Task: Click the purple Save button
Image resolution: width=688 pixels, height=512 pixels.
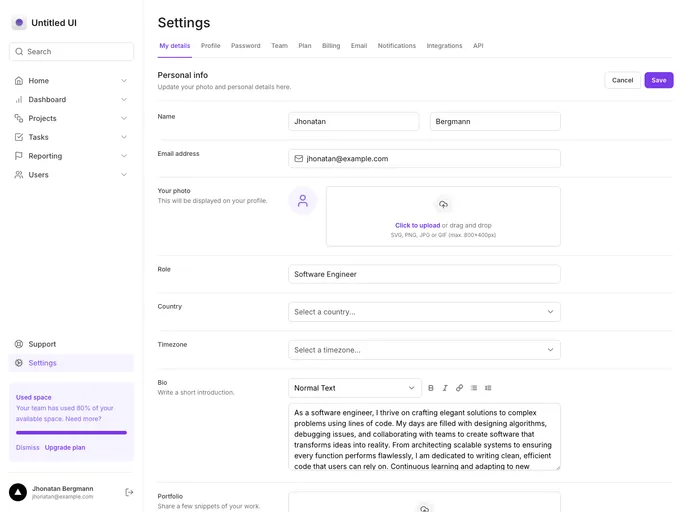Action: click(x=659, y=80)
